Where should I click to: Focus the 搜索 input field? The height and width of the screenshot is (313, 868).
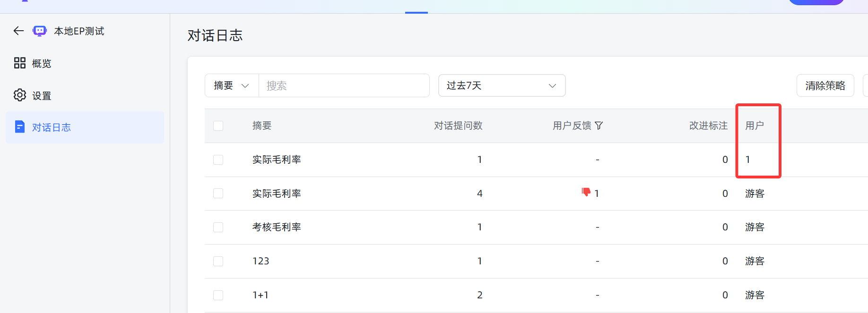[x=344, y=85]
